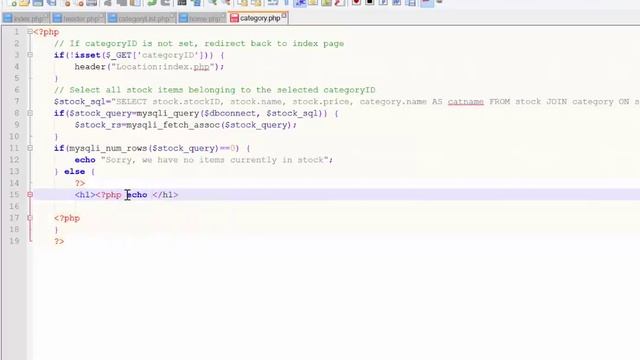Collapse the fold marker on line 8

[x=30, y=113]
